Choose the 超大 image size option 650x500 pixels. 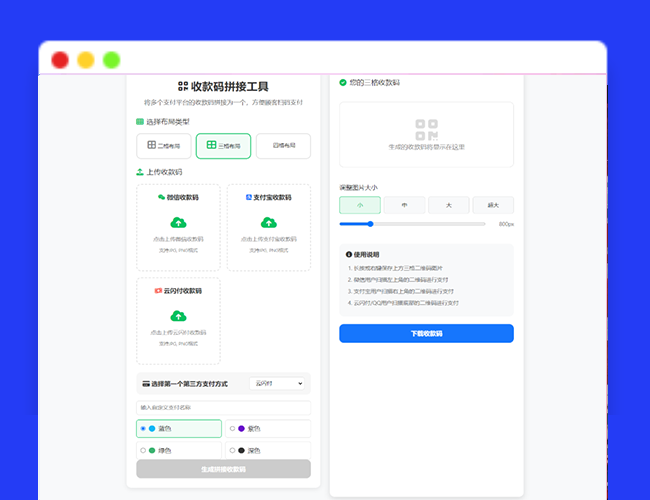[493, 205]
